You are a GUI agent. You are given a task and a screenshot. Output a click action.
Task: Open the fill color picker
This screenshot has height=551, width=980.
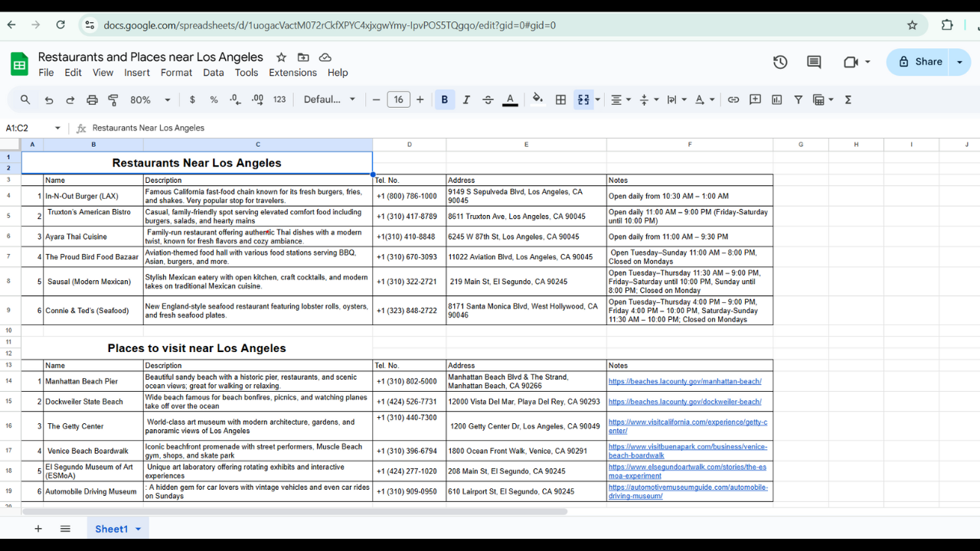click(x=537, y=99)
